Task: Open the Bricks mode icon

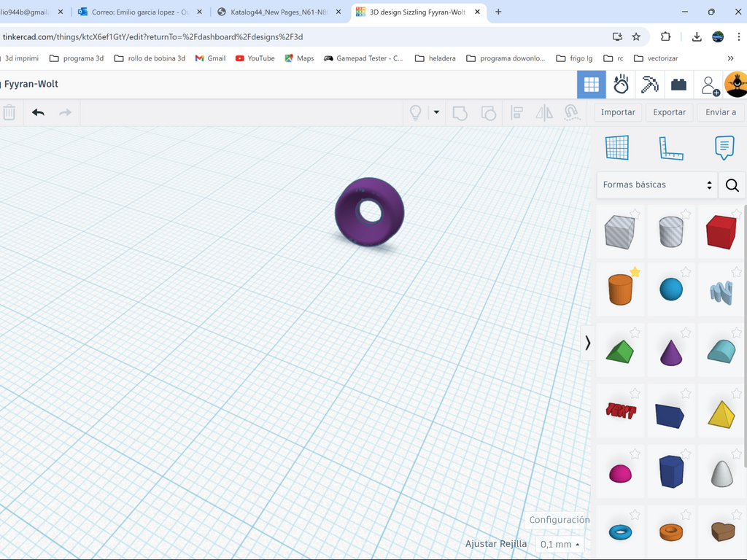Action: pyautogui.click(x=678, y=85)
